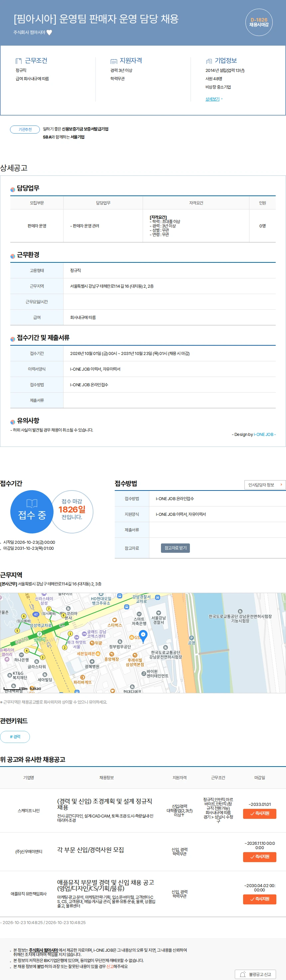Click 서울강남경찰서 label on the map
Image resolution: width=286 pixels, height=980 pixels.
[x=158, y=620]
